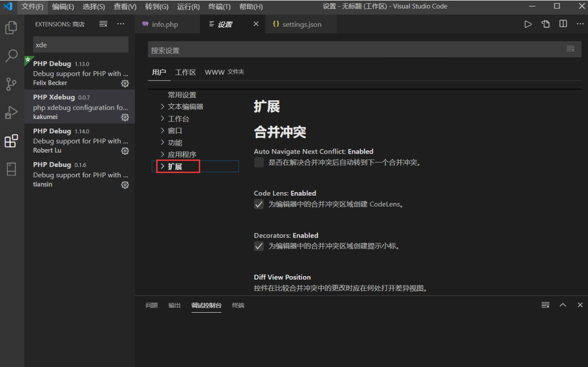Click the 调试控制台 panel tab
Screen dimensions: 588x367
tap(206, 305)
